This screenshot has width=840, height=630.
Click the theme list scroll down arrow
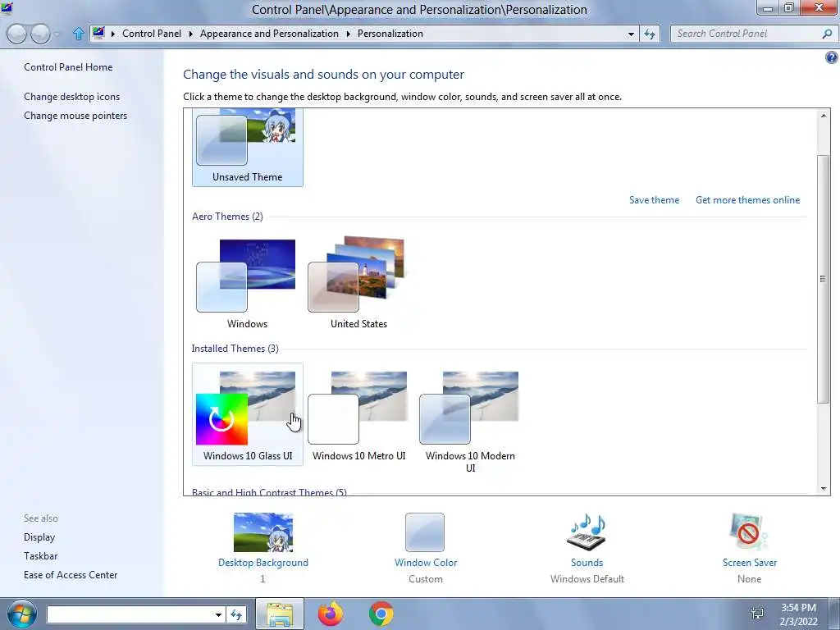(824, 488)
